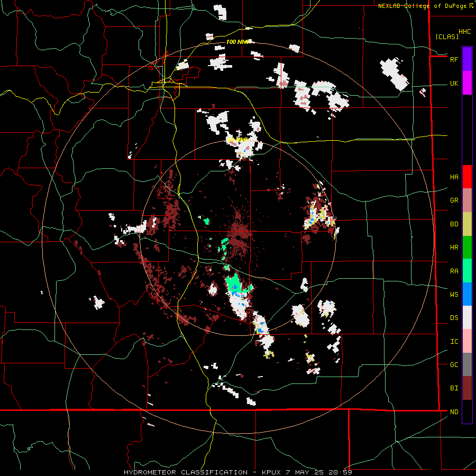This screenshot has width=476, height=476.
Task: Click the yellow BD legend color swatch
Action: coord(467,224)
